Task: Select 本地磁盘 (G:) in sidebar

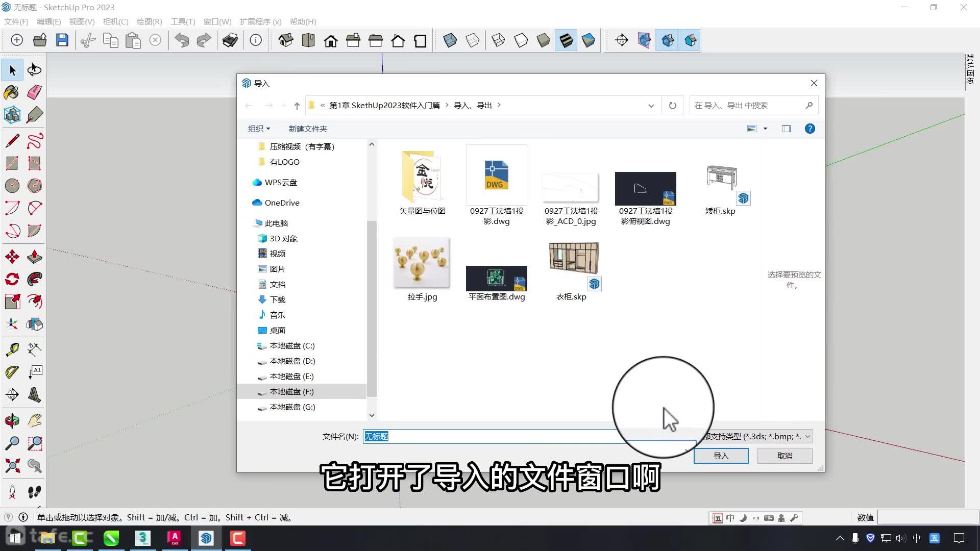Action: (292, 407)
